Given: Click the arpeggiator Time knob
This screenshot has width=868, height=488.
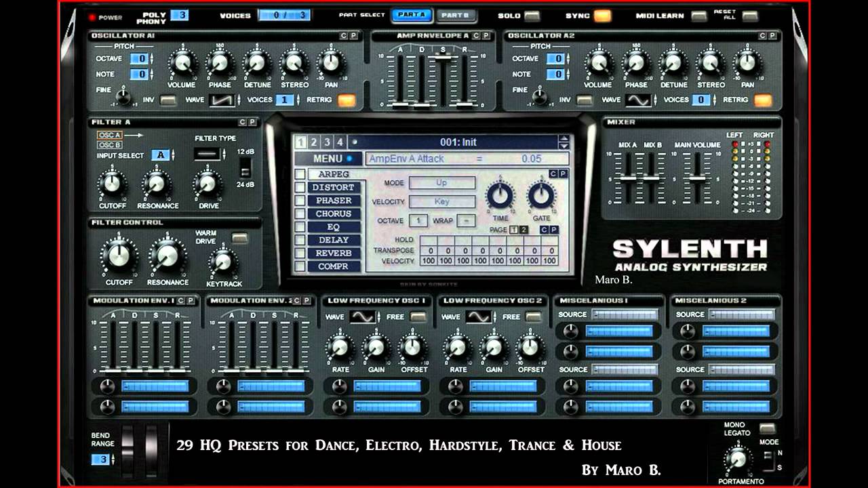Looking at the screenshot, I should [x=500, y=196].
